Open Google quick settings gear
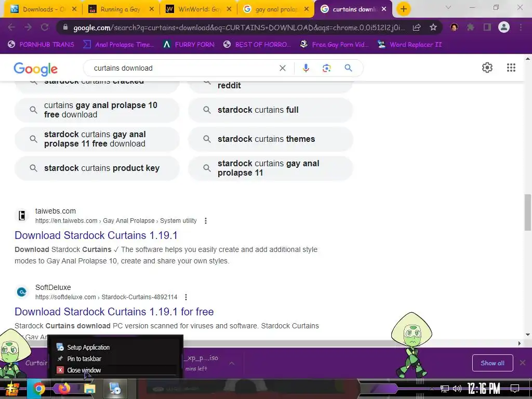The image size is (532, 399). coord(487,68)
